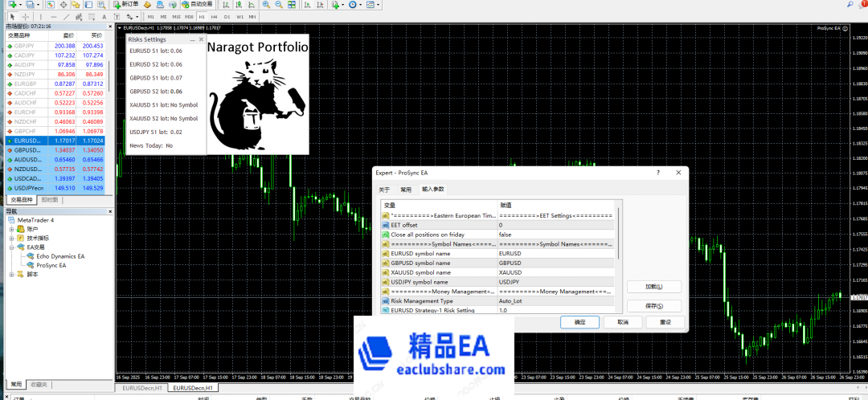Viewport: 868px width, 400px height.
Task: Select the arrow cursor tool
Action: pyautogui.click(x=12, y=17)
